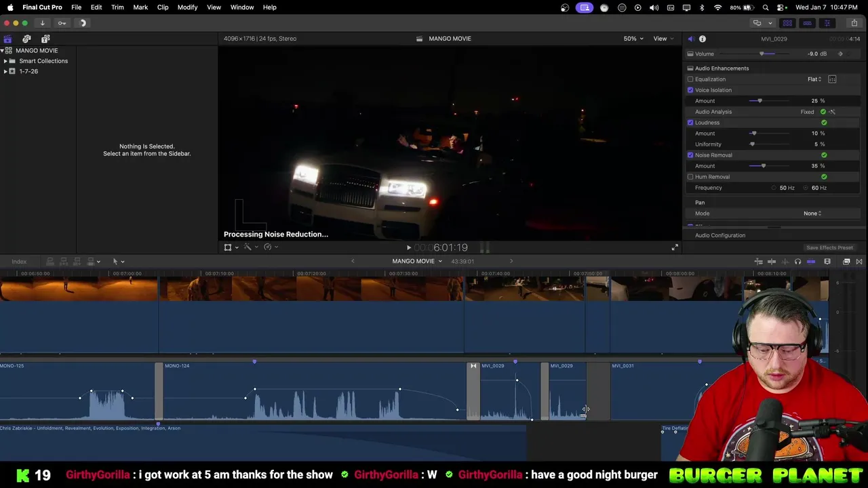Add a keyframe for Volume
868x488 pixels.
(x=840, y=54)
